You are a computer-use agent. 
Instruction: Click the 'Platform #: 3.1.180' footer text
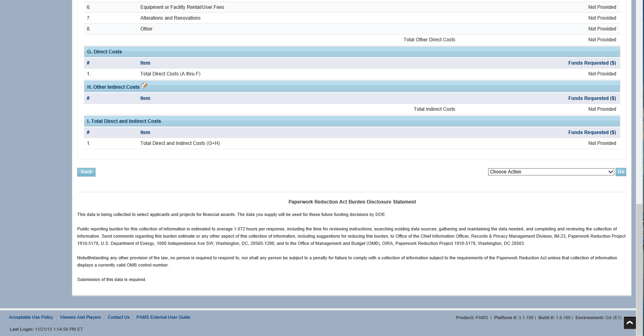click(x=514, y=318)
